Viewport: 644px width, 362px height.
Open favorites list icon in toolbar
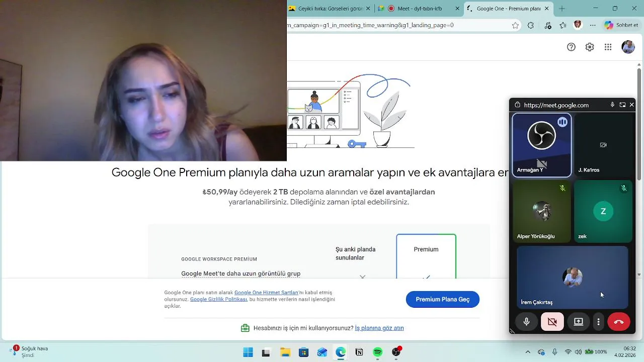click(563, 25)
